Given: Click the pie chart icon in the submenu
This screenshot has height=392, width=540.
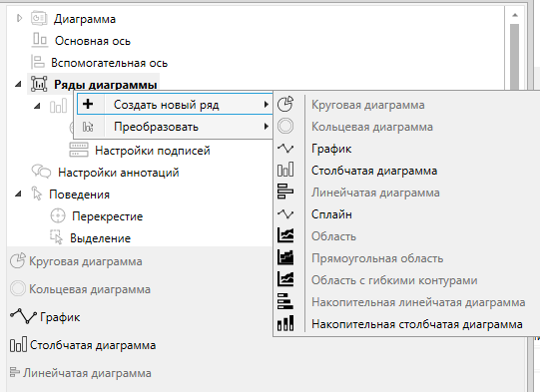Looking at the screenshot, I should coord(285,105).
